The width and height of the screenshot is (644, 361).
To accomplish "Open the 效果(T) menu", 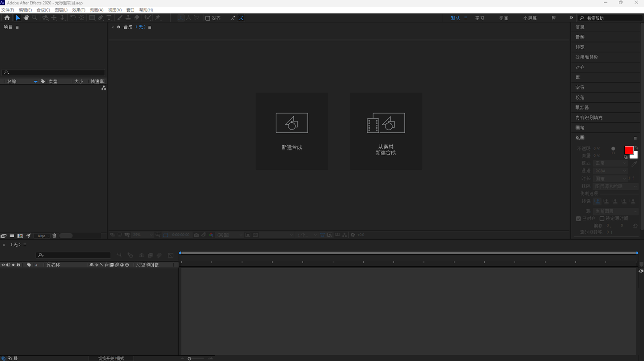I will (79, 10).
